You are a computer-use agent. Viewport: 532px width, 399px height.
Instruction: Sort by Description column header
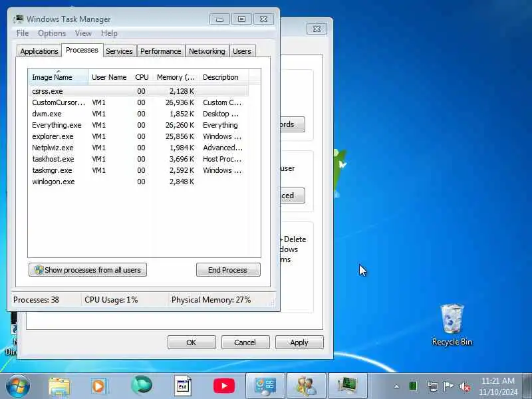(224, 77)
